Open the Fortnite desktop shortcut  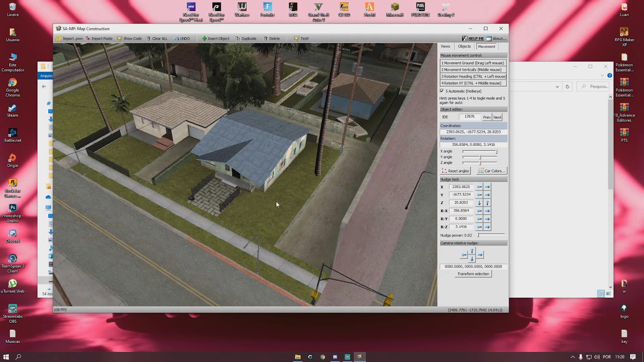point(268,10)
